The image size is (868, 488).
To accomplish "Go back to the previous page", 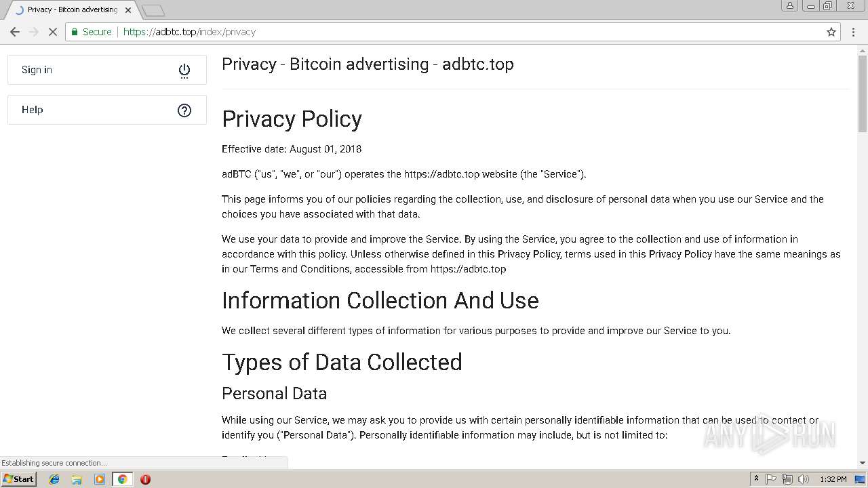I will (15, 32).
